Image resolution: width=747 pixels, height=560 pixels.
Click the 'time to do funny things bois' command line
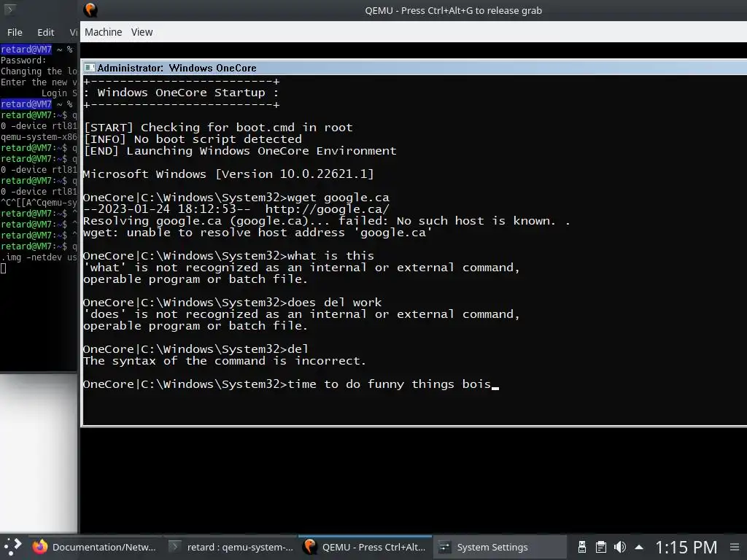290,384
